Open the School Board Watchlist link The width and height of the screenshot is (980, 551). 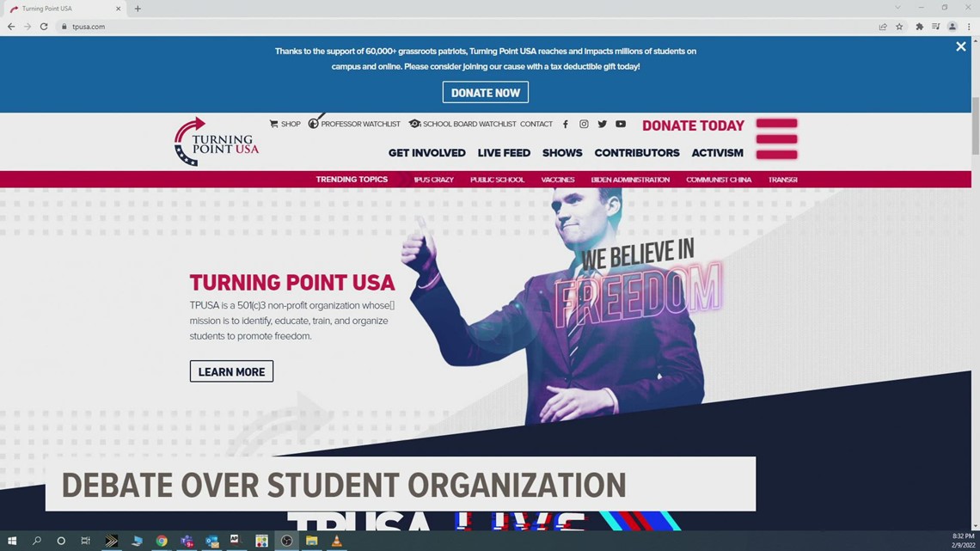463,124
